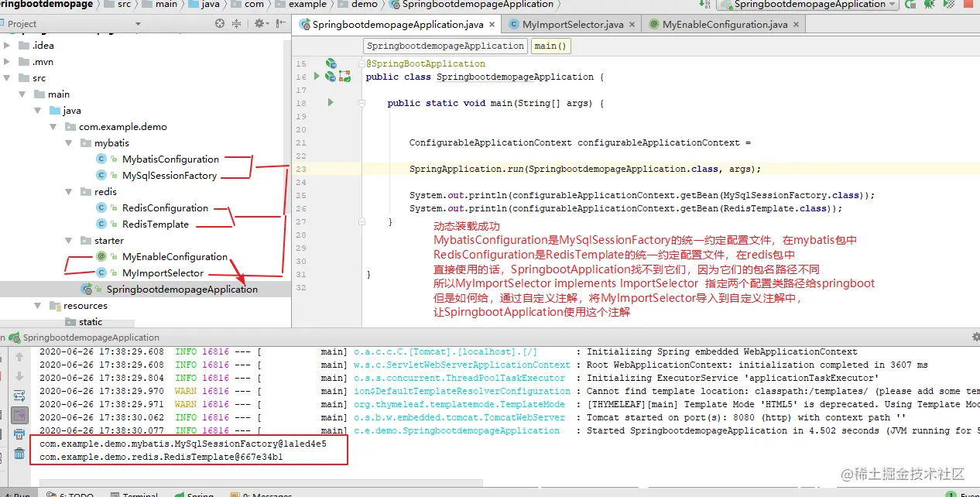
Task: Click the Spring bean gutter icon on line 15
Action: pyautogui.click(x=331, y=63)
